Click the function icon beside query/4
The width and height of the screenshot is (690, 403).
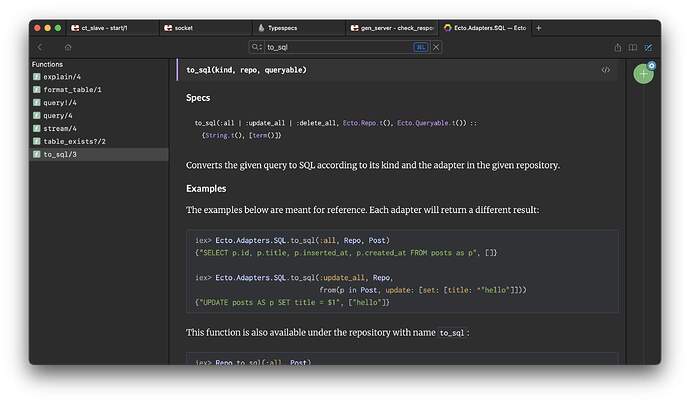pyautogui.click(x=37, y=115)
